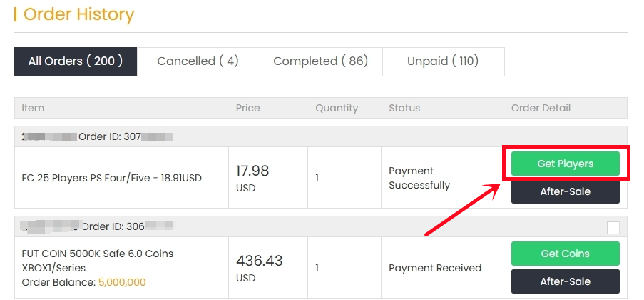
Task: Click the Price column header
Action: [247, 108]
